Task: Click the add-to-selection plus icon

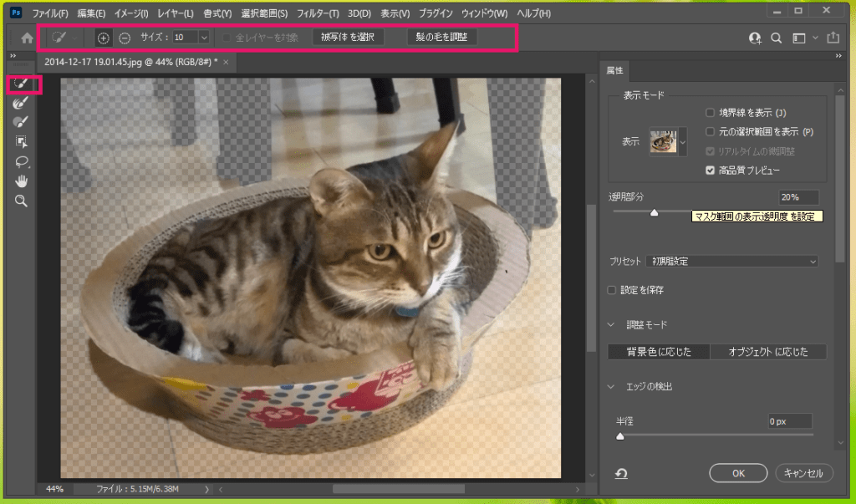Action: 104,38
